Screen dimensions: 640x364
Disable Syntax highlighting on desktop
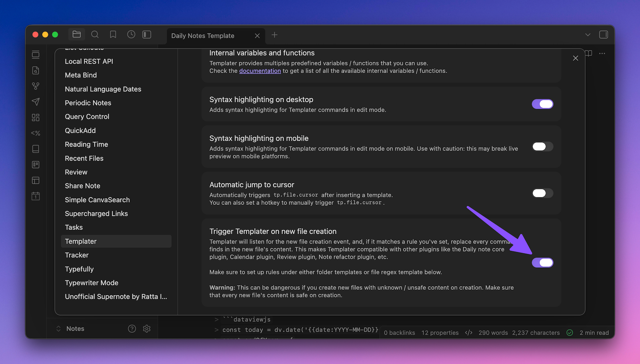542,104
